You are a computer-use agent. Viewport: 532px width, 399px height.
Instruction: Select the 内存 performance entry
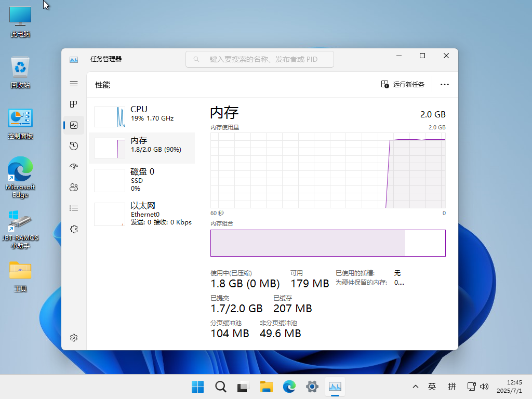pos(142,148)
